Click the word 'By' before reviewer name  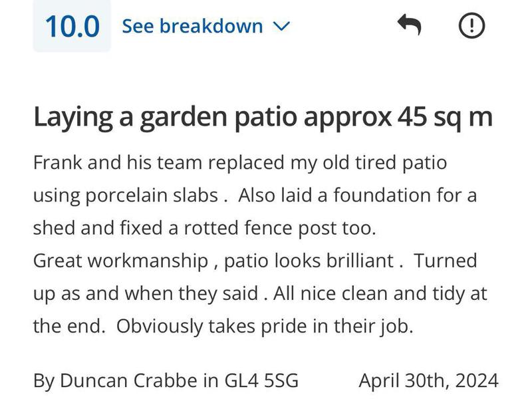point(44,381)
